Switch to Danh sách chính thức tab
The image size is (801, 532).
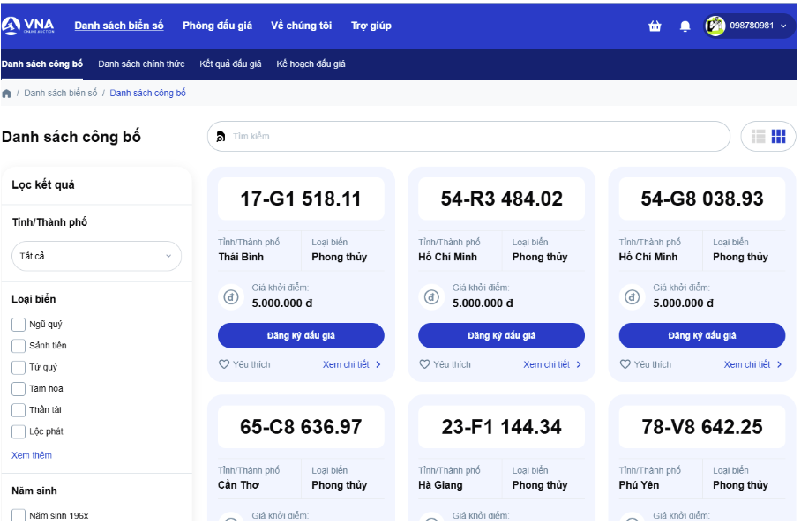(x=141, y=64)
